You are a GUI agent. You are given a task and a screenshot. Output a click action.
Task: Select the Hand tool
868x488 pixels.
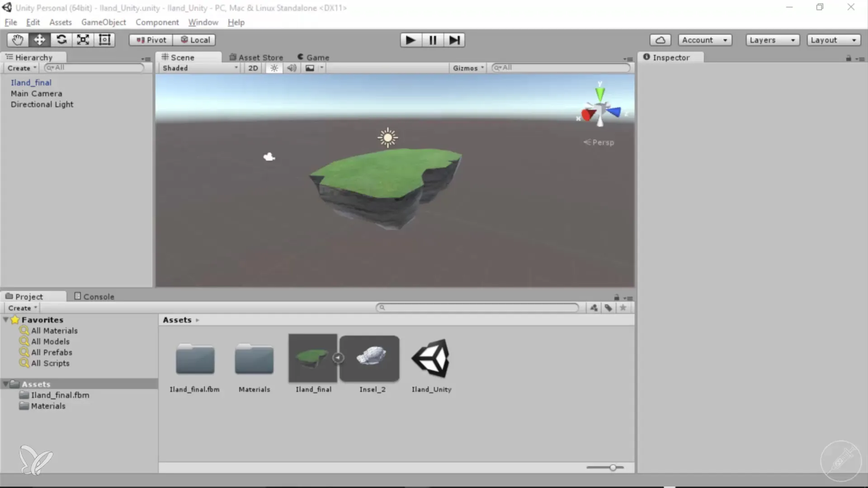tap(18, 40)
